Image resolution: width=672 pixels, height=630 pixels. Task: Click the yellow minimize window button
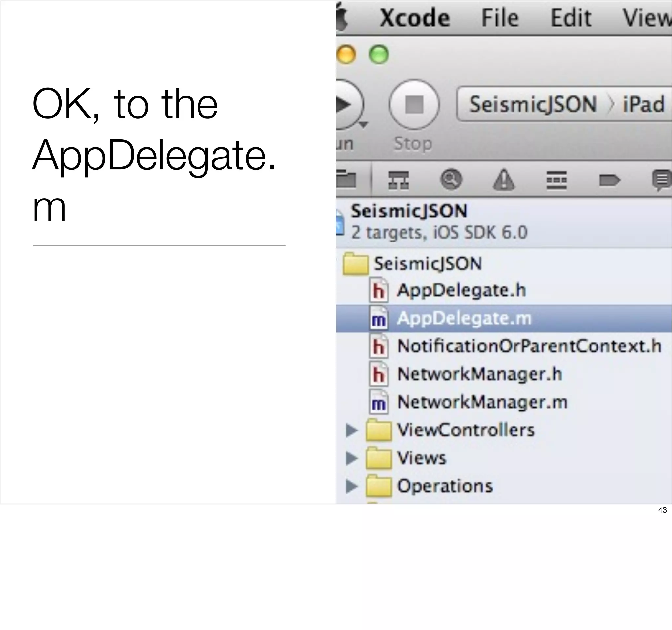click(346, 54)
